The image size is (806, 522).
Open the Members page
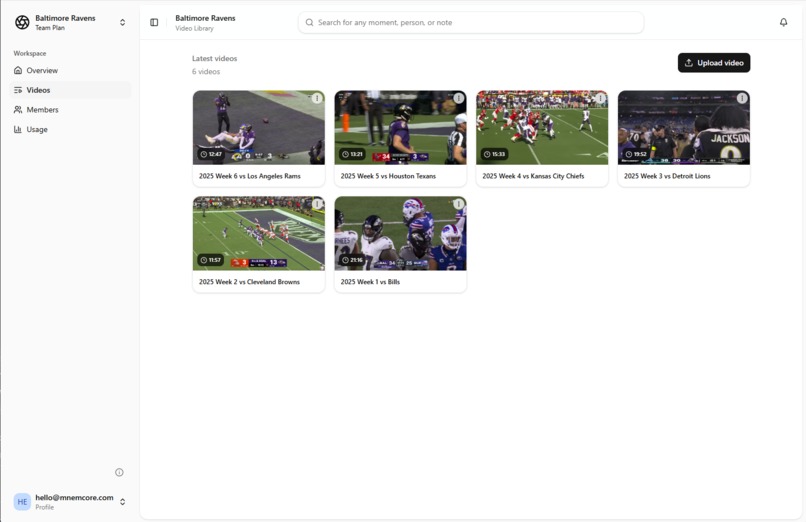(x=70, y=109)
